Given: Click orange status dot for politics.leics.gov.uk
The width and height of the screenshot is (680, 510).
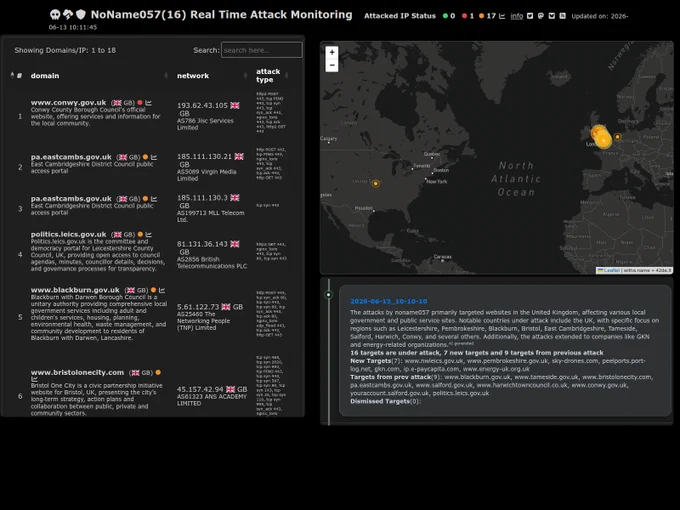Looking at the screenshot, I should click(140, 234).
